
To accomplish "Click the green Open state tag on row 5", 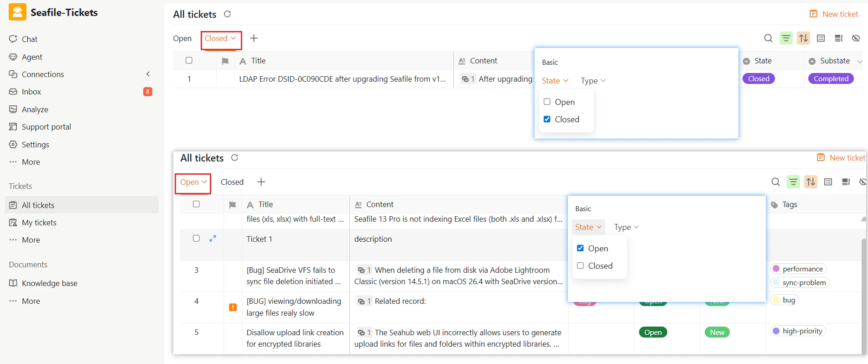I will 653,333.
